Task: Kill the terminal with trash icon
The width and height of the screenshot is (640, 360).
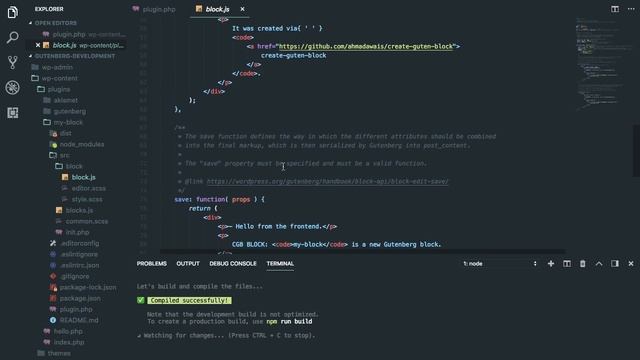Action: tap(582, 264)
